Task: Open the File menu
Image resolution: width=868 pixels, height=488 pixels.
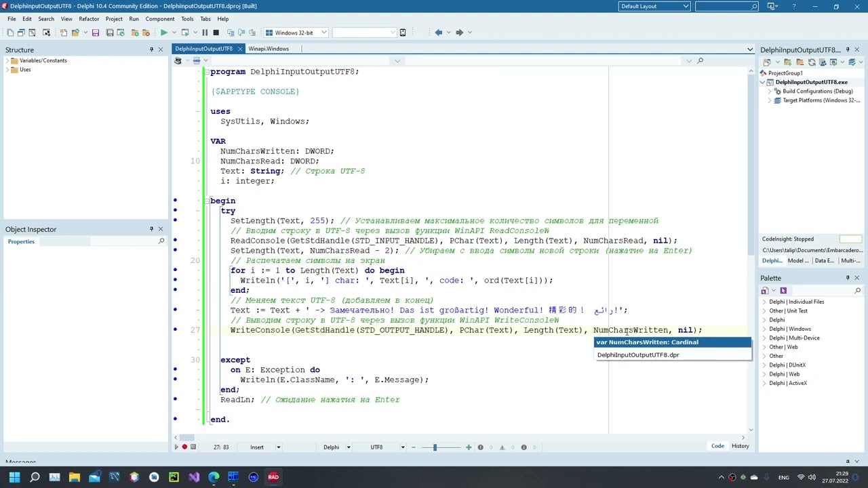Action: point(12,19)
